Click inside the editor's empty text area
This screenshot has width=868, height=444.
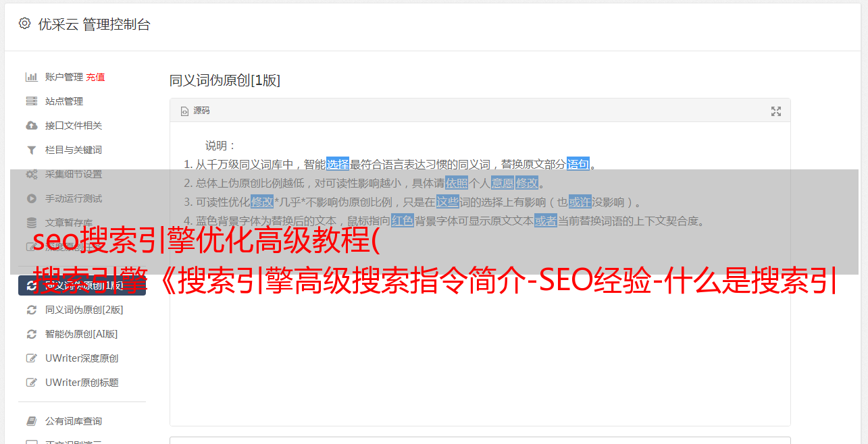[x=480, y=351]
